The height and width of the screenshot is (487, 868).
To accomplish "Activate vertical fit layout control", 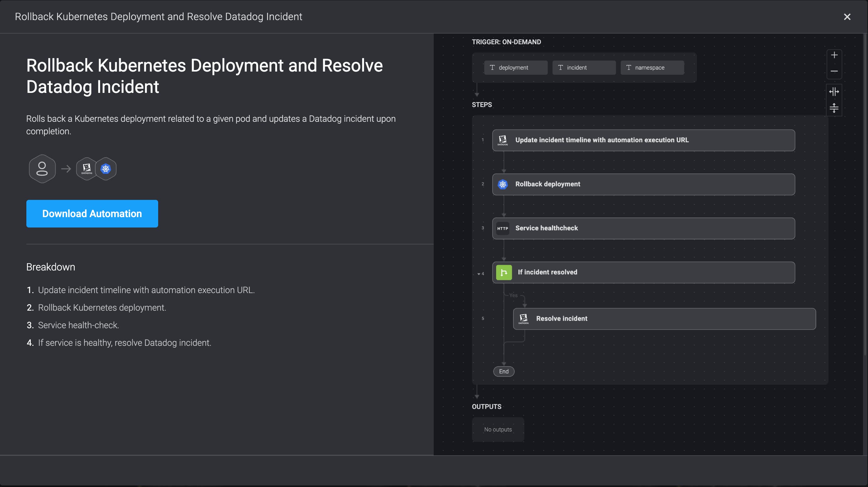I will coord(834,108).
